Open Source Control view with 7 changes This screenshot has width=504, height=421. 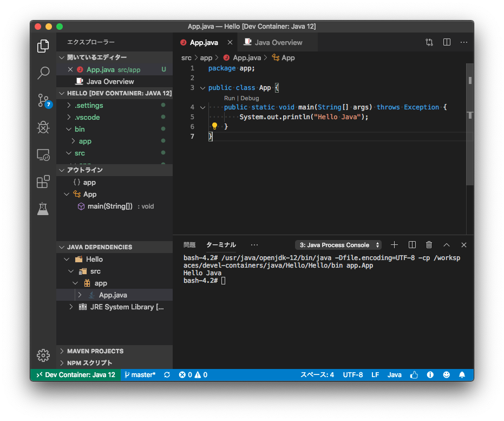click(44, 100)
